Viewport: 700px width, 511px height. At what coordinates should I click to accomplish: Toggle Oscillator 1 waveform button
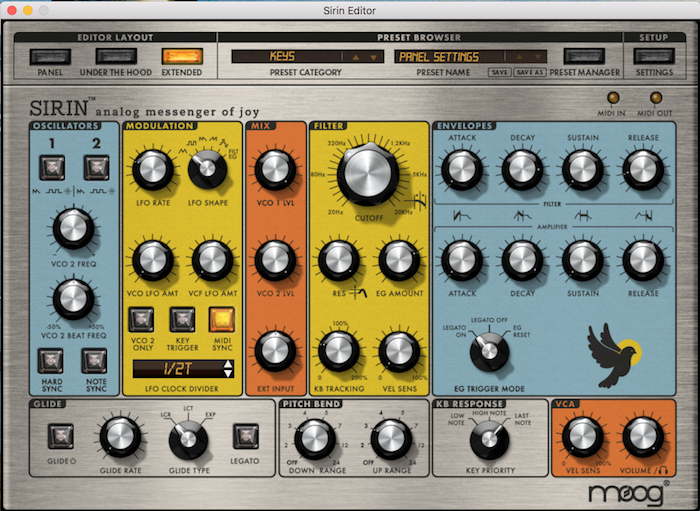click(52, 168)
